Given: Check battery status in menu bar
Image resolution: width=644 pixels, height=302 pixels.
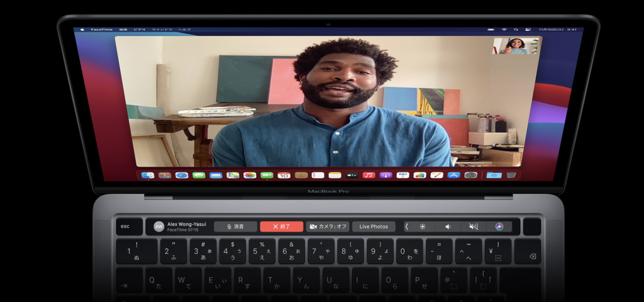Looking at the screenshot, I should point(491,30).
